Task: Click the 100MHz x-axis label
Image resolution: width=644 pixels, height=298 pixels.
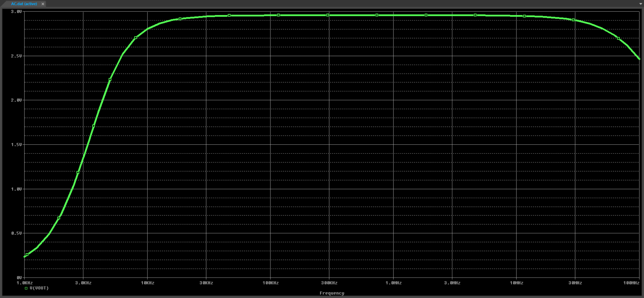Action: click(x=631, y=283)
